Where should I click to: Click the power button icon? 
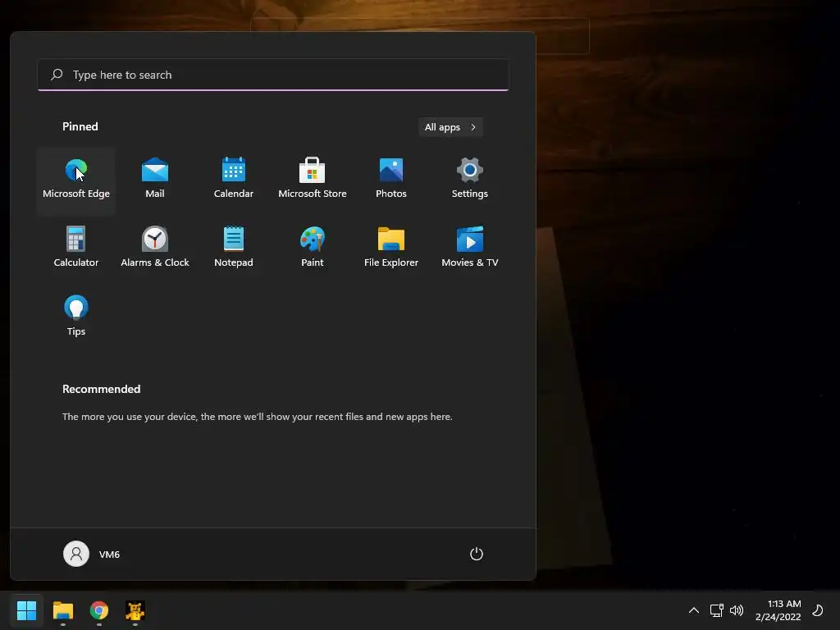[x=477, y=554]
